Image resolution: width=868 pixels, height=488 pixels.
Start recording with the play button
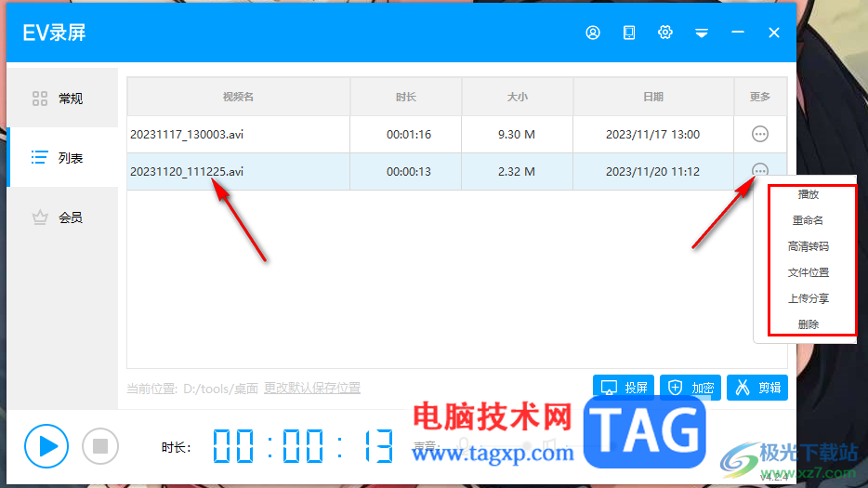click(46, 446)
